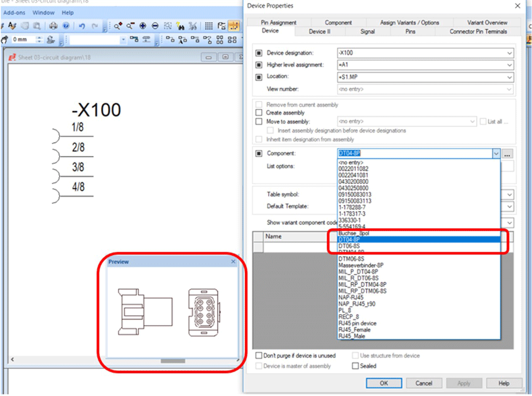
Task: Switch to the Signal tab
Action: (368, 31)
